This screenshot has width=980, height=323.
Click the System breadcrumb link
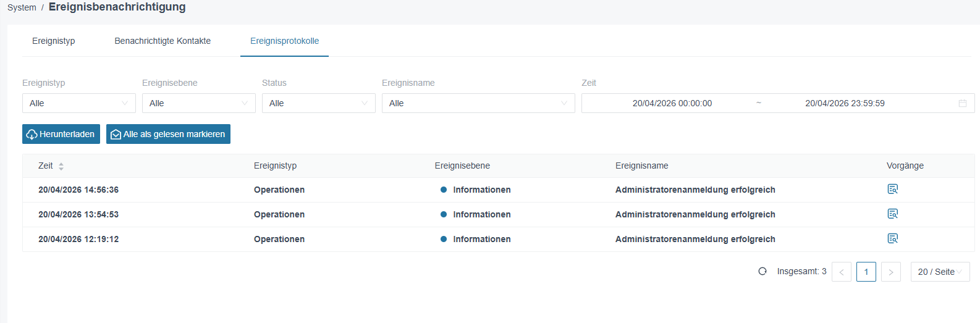tap(22, 7)
